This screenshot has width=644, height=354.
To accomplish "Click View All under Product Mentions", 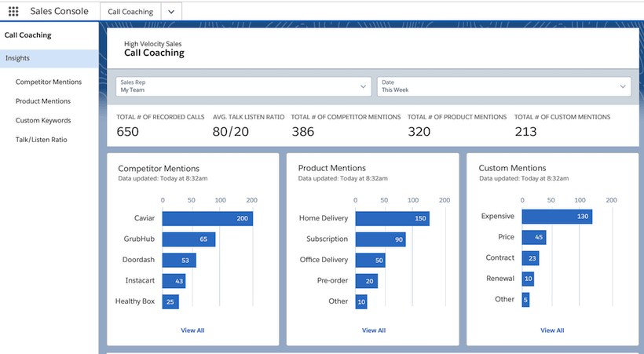I will [x=373, y=330].
